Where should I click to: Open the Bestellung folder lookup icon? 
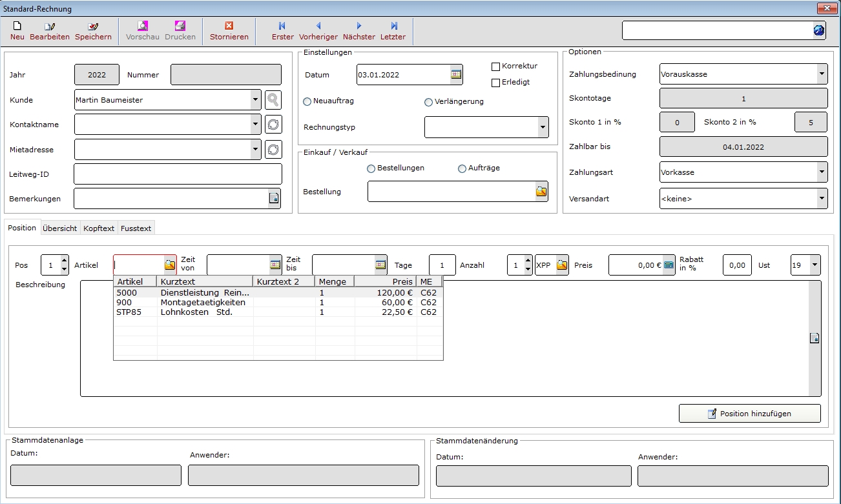(x=541, y=192)
